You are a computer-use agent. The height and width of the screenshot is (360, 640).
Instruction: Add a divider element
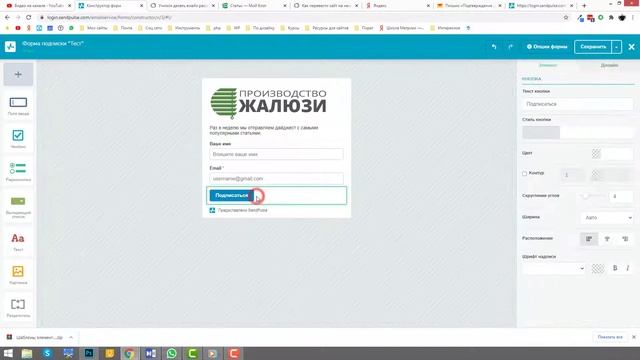(18, 308)
